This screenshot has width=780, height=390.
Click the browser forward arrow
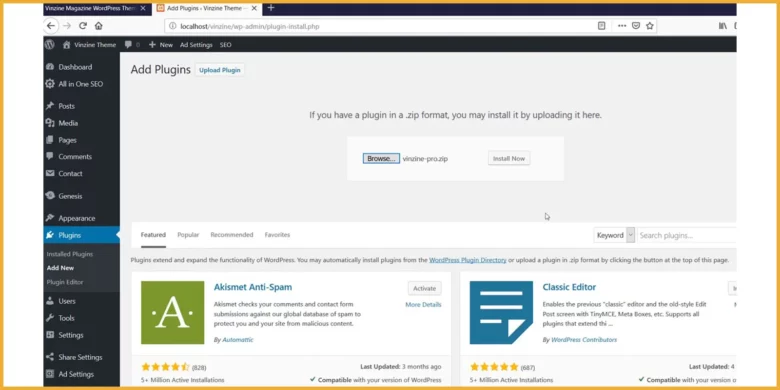67,26
